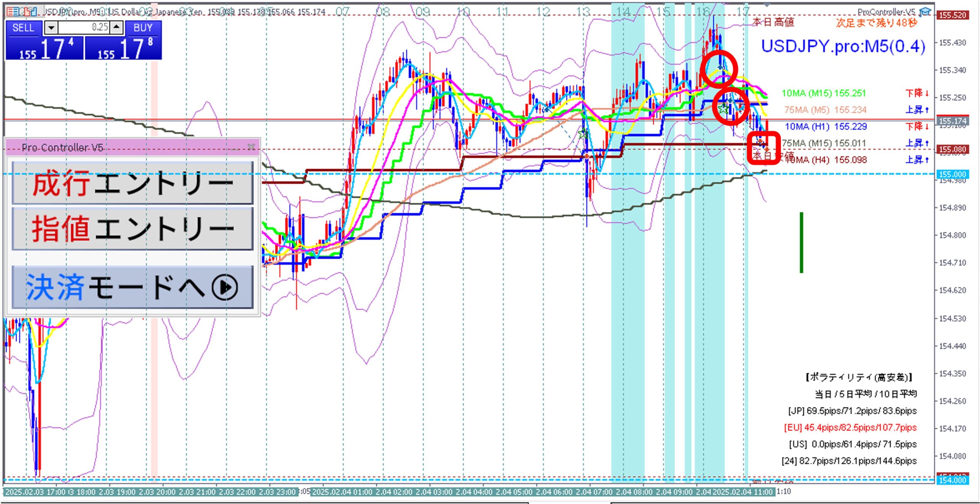
Task: Click the 10MA (M15) 155.251 label
Action: [x=823, y=93]
